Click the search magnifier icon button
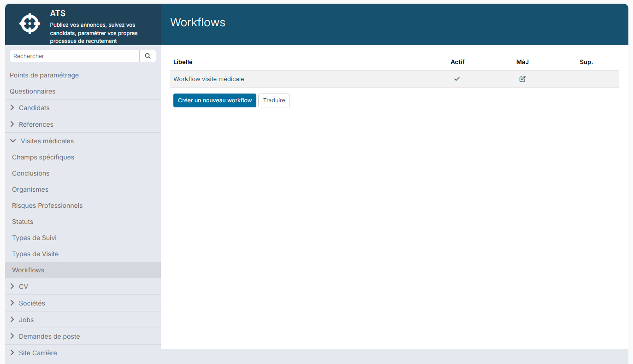The image size is (633, 364). (148, 56)
